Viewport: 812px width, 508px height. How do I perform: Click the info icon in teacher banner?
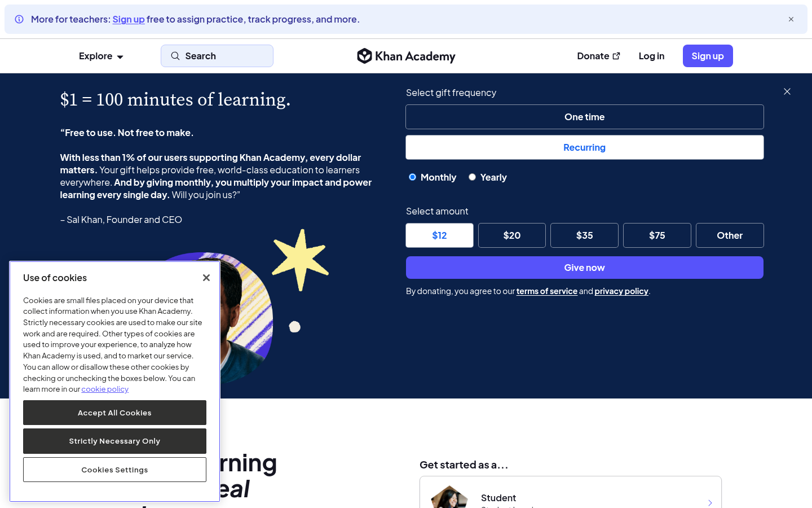pos(19,19)
